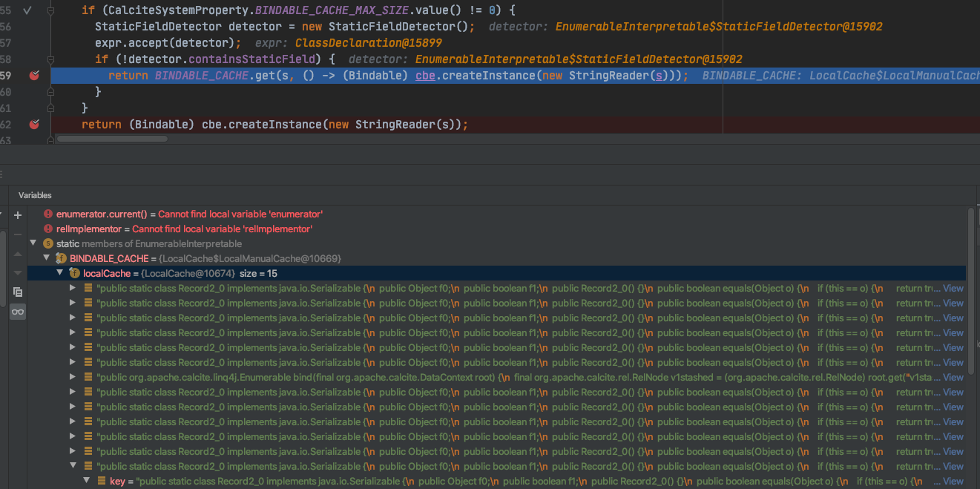Click inline hint LocalCache$LocalManualCache on line 59
The image size is (980, 489).
pyautogui.click(x=895, y=76)
